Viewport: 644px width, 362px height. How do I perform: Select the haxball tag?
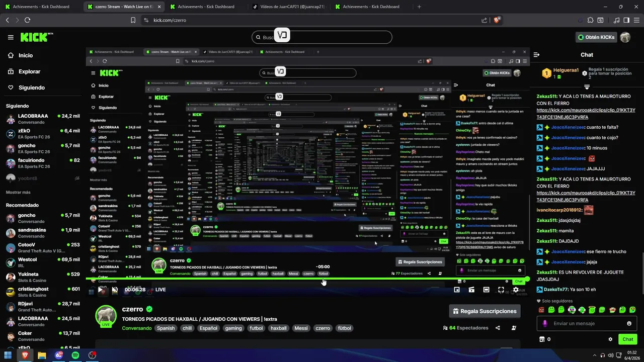[278, 328]
